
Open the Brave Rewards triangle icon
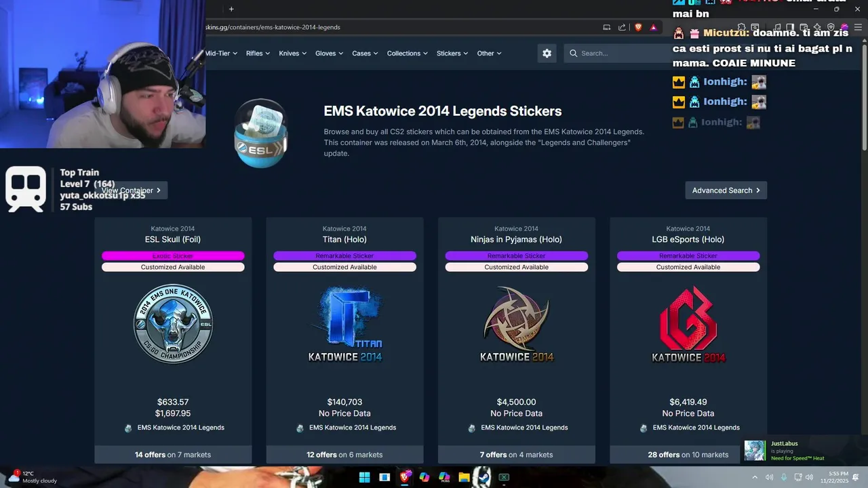point(653,27)
